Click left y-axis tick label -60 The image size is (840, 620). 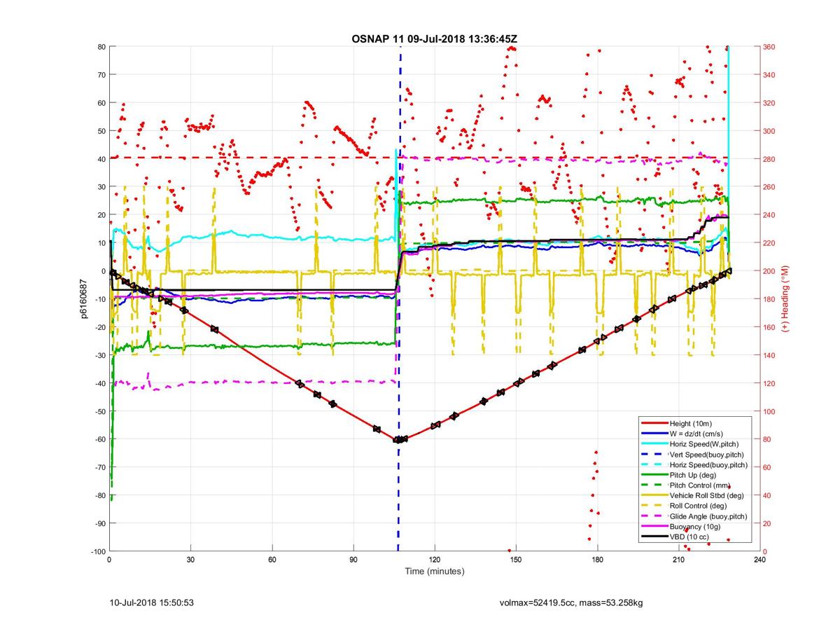click(99, 439)
